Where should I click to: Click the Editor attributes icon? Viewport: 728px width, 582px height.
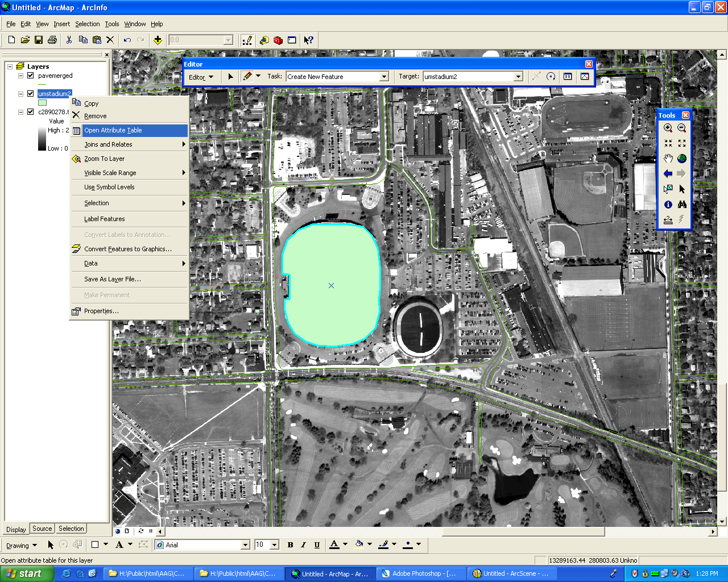click(568, 76)
